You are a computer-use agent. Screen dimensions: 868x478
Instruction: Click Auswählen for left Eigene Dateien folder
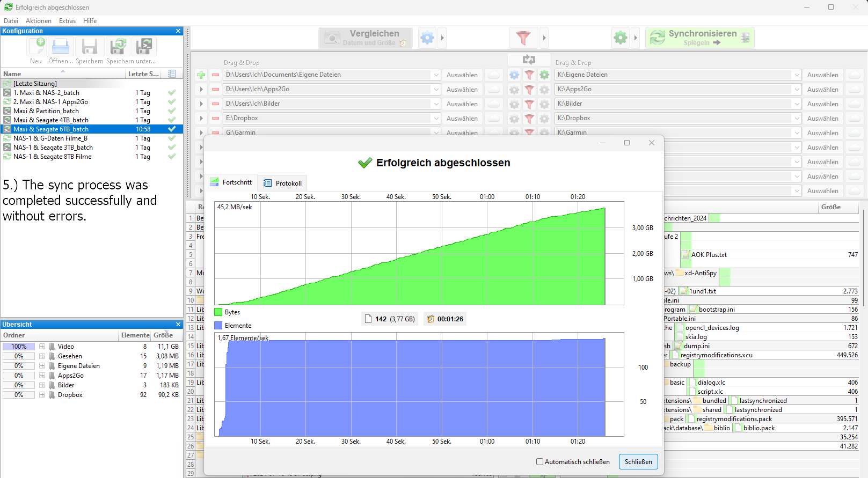(462, 75)
